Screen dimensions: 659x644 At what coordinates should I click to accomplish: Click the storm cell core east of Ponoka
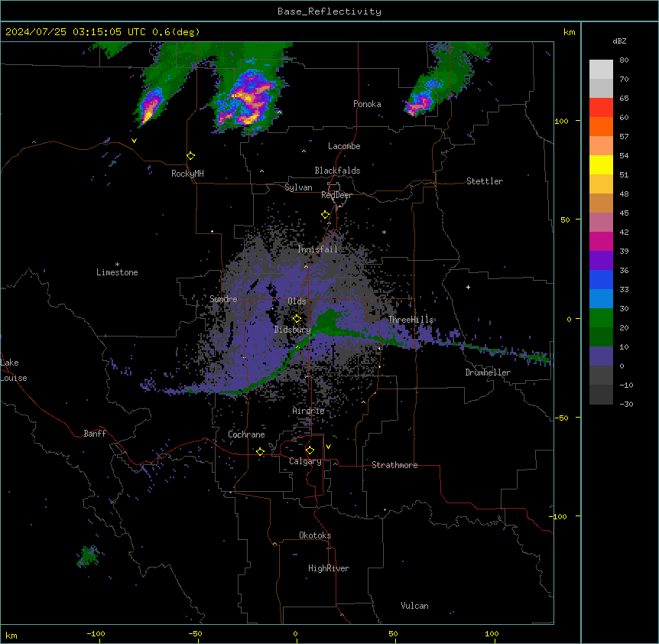tap(418, 104)
